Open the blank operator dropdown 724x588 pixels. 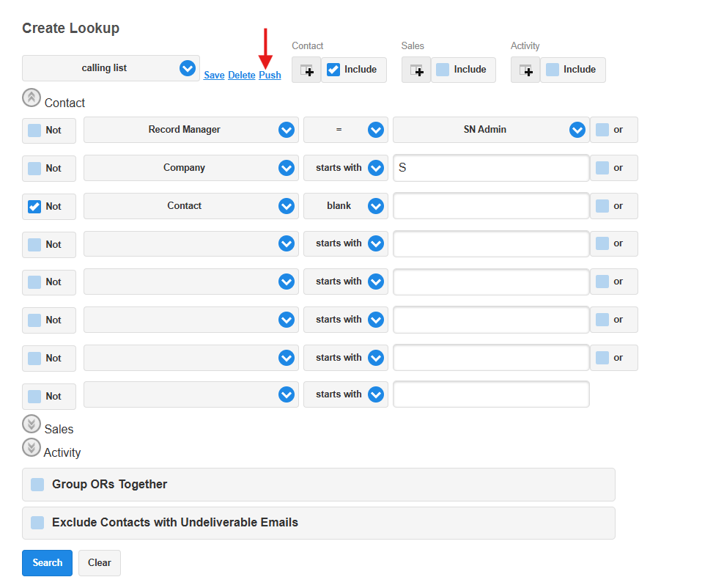[x=346, y=206]
